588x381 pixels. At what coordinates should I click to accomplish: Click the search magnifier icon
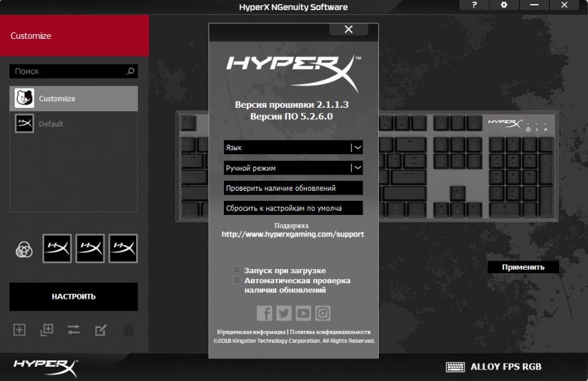coord(131,71)
